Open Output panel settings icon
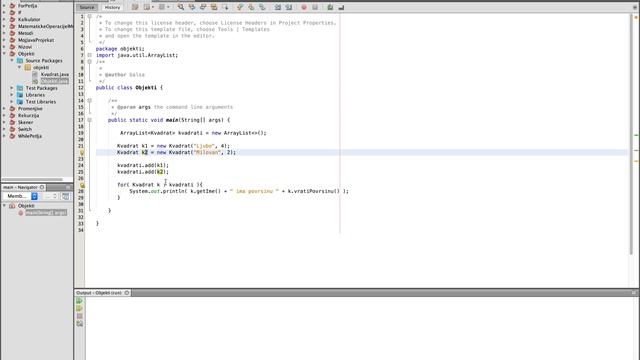Image resolution: width=640 pixels, height=360 pixels. (x=80, y=324)
